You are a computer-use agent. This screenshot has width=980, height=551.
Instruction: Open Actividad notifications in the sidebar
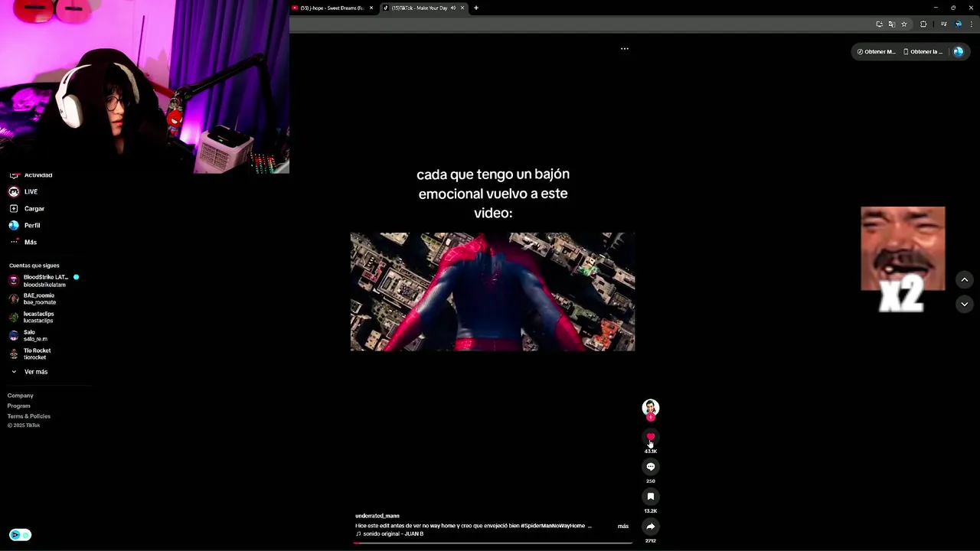pyautogui.click(x=31, y=175)
